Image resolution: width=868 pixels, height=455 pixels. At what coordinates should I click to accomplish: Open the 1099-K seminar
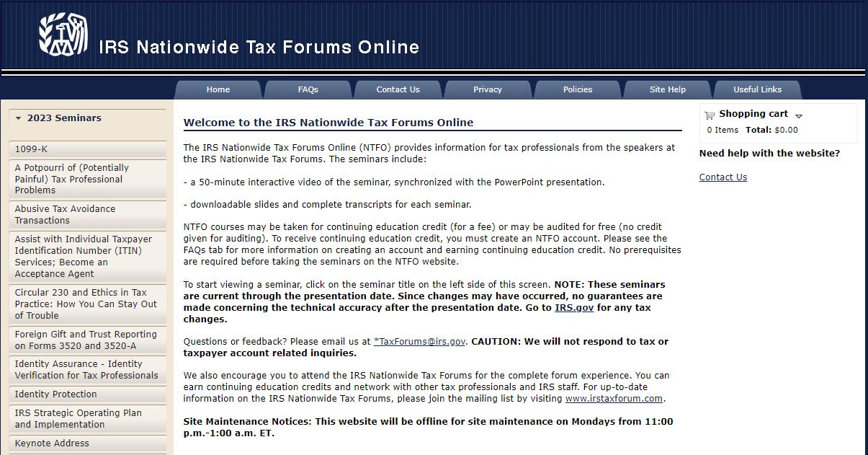(x=87, y=149)
